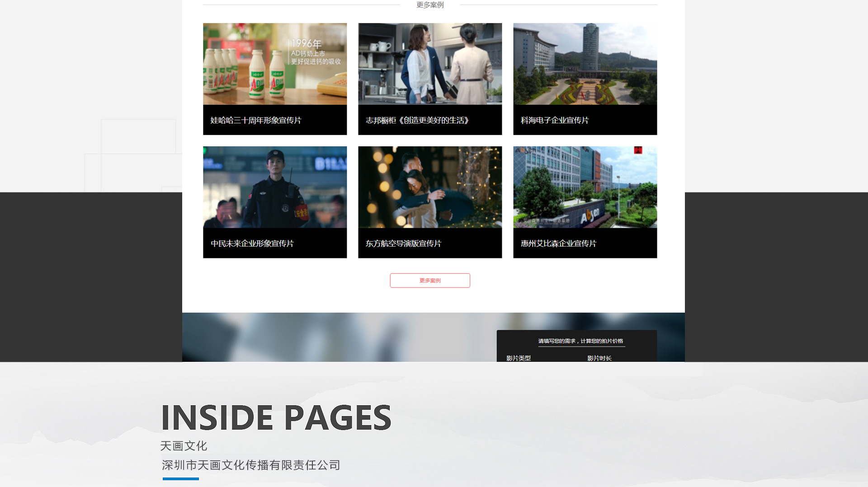
Task: Click the 东方航空导演版宣传片 title
Action: [403, 243]
